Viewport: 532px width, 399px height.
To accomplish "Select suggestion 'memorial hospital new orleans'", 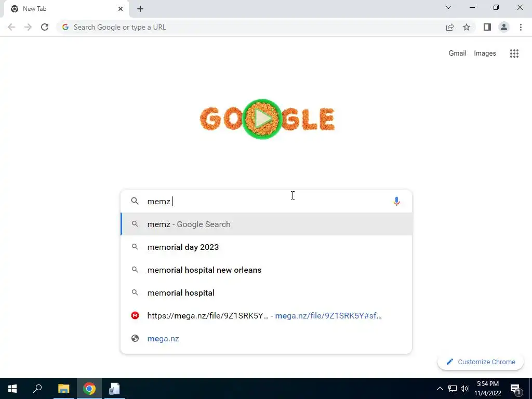I will click(267, 270).
